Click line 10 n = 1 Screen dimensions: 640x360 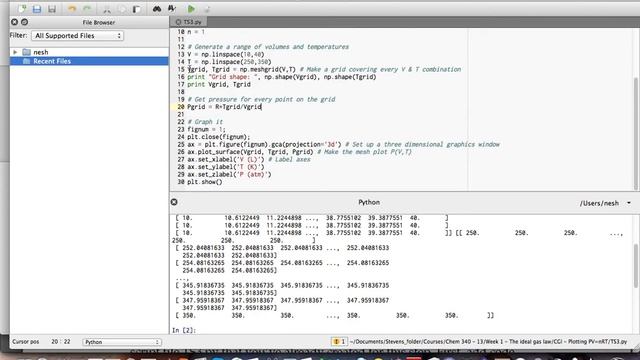pyautogui.click(x=196, y=32)
